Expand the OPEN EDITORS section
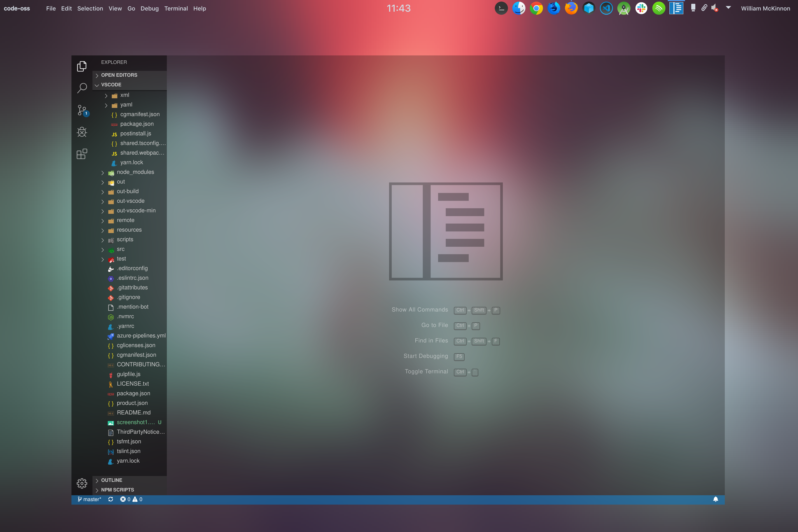The image size is (798, 532). 119,75
